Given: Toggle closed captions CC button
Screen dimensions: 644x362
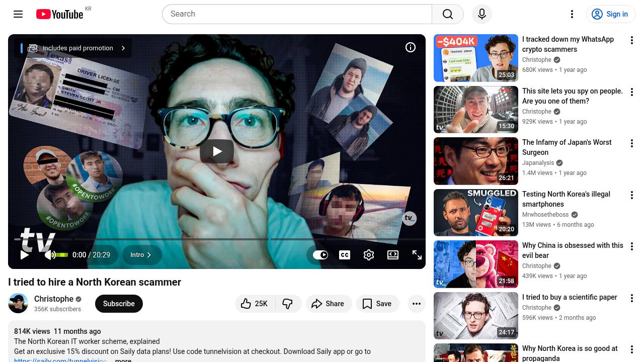Looking at the screenshot, I should click(345, 255).
